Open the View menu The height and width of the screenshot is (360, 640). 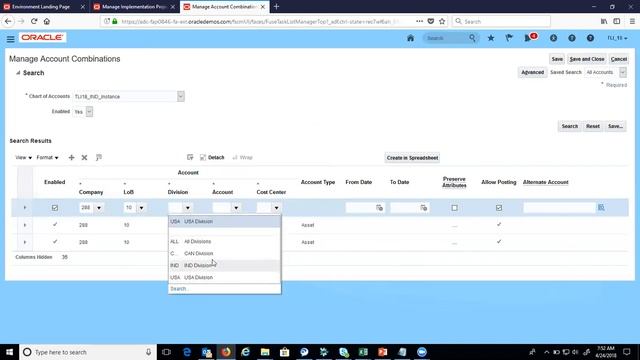(23, 158)
